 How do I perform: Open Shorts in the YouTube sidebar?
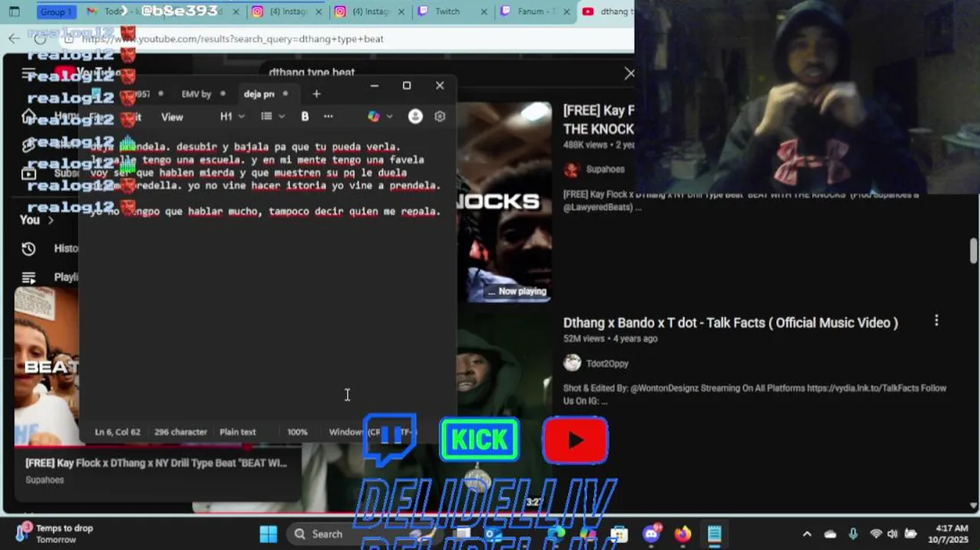click(x=29, y=145)
